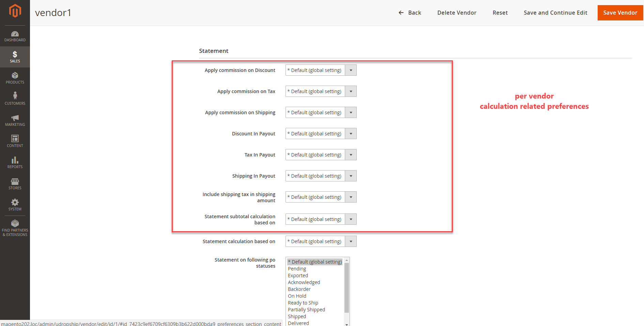644x326 pixels.
Task: Open Shipping In Payout dropdown
Action: coord(321,176)
